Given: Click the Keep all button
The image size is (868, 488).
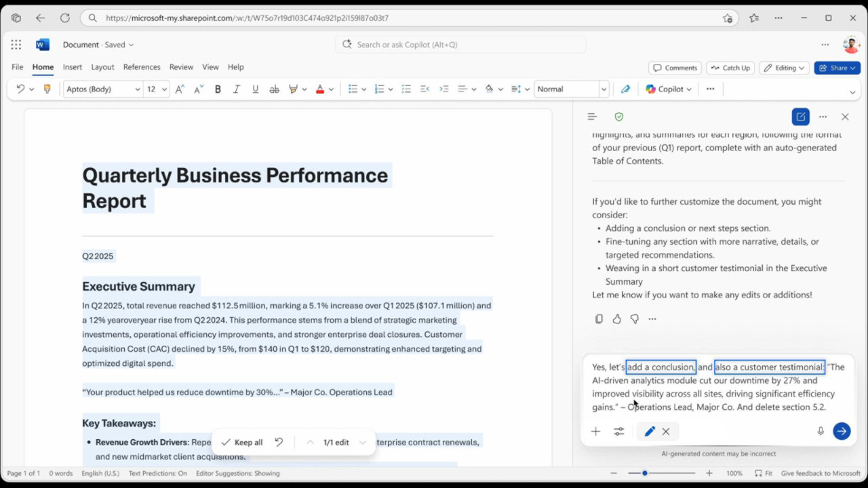Looking at the screenshot, I should pos(242,442).
